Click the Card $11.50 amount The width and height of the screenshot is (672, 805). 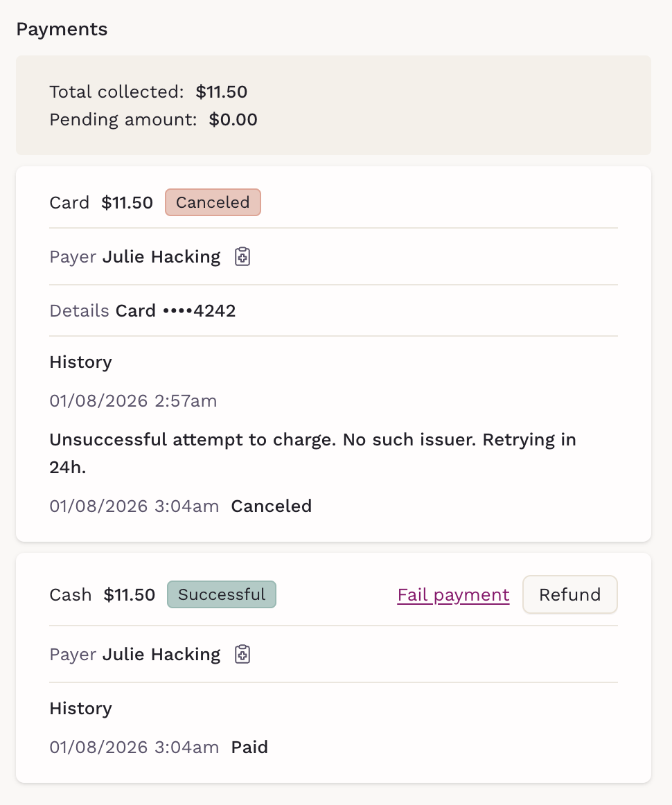click(x=127, y=203)
